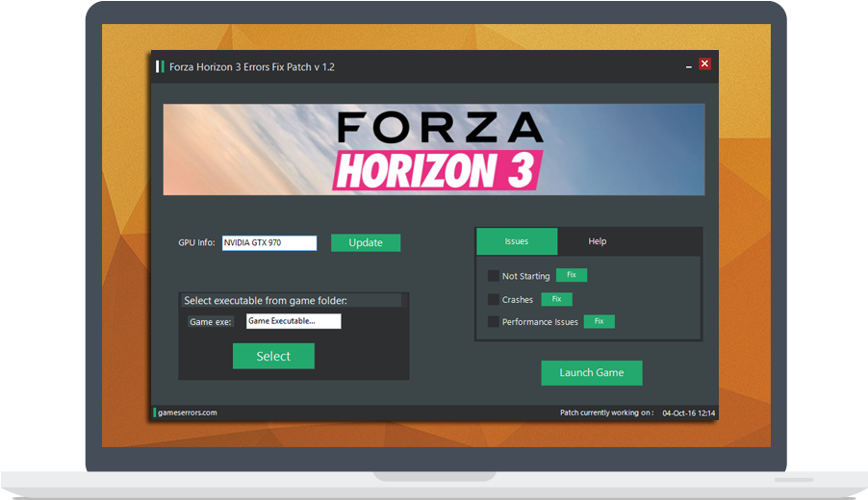Minimize the Forza Horizon 3 patch window

[689, 66]
